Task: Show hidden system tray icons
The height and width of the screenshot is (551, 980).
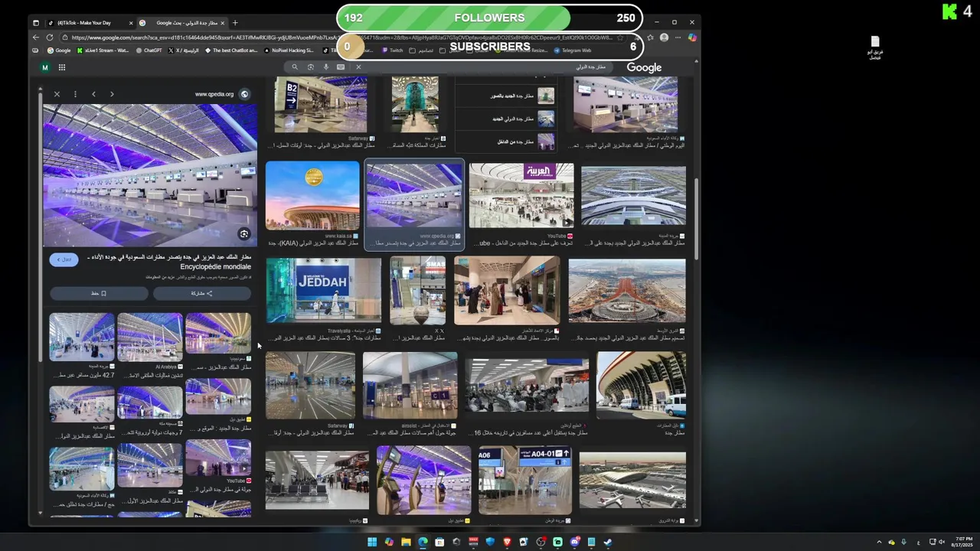Action: coord(879,542)
